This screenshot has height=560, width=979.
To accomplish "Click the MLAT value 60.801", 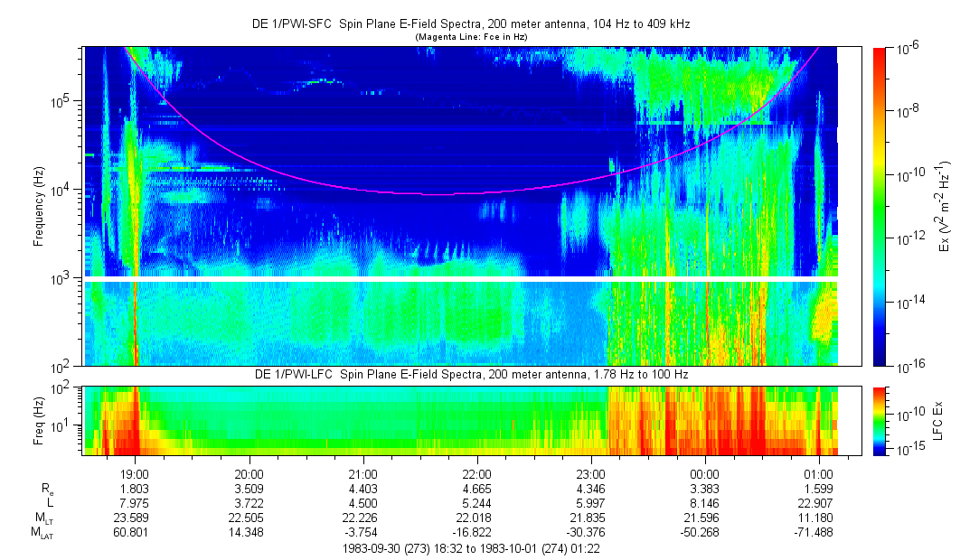I will click(132, 533).
